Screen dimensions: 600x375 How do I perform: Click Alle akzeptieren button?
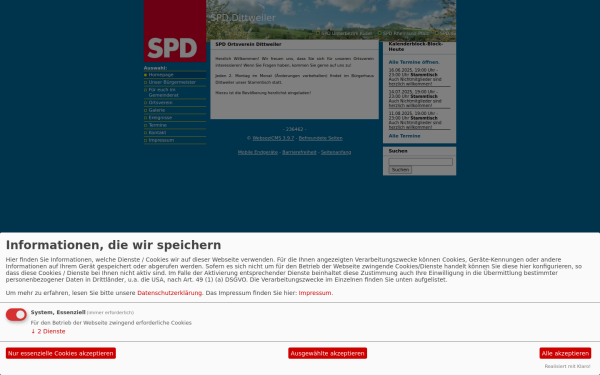[565, 353]
